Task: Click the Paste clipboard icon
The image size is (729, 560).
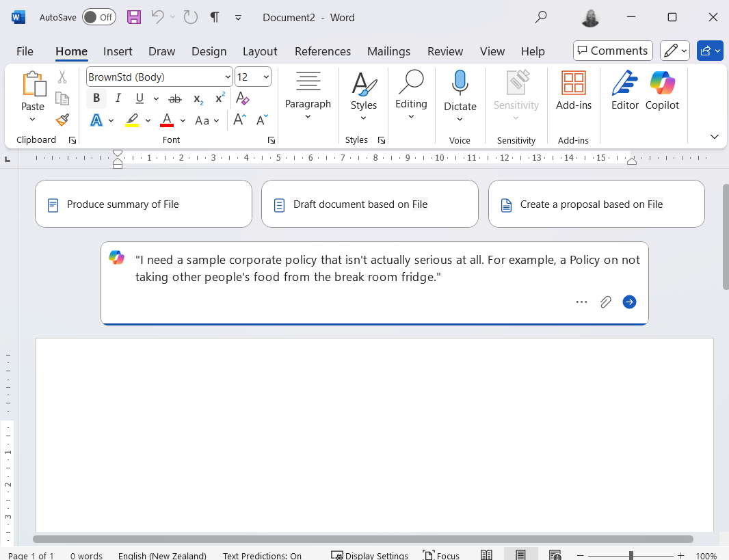Action: click(x=34, y=83)
